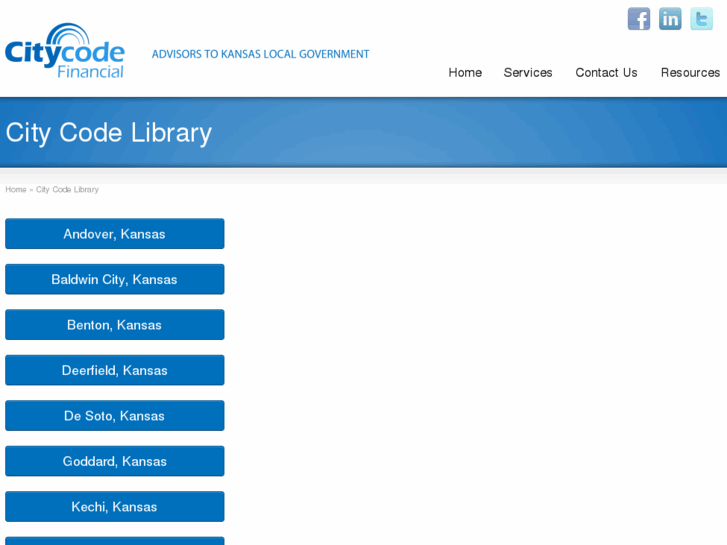Click the City Code Library breadcrumb
This screenshot has width=727, height=545.
[x=67, y=190]
